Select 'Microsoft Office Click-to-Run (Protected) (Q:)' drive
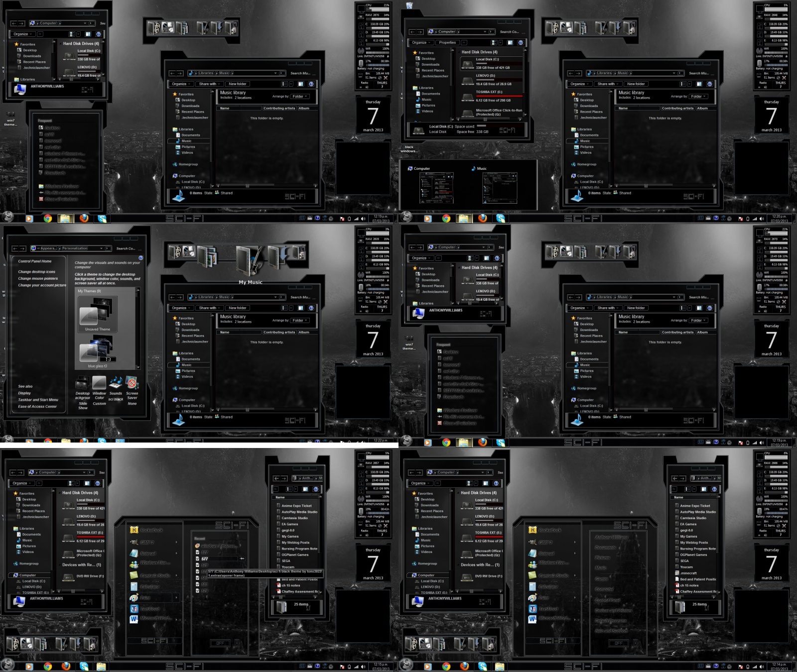The height and width of the screenshot is (672, 797). 492,112
